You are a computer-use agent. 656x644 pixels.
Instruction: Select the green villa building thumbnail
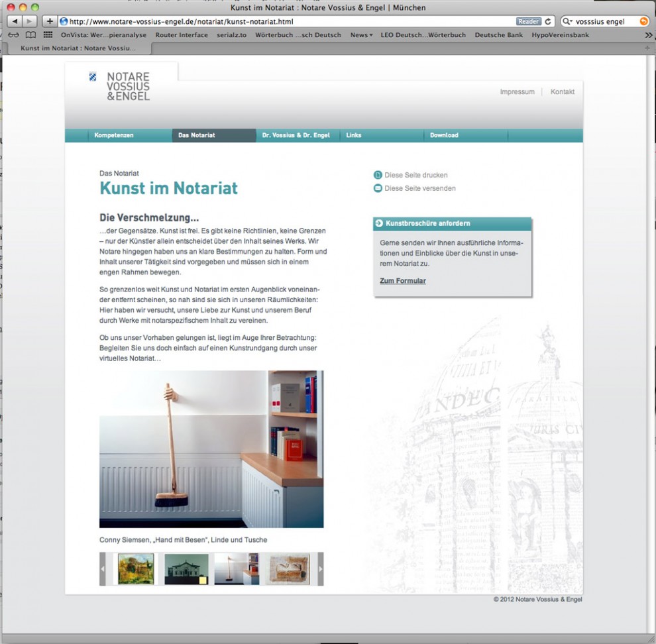click(186, 569)
